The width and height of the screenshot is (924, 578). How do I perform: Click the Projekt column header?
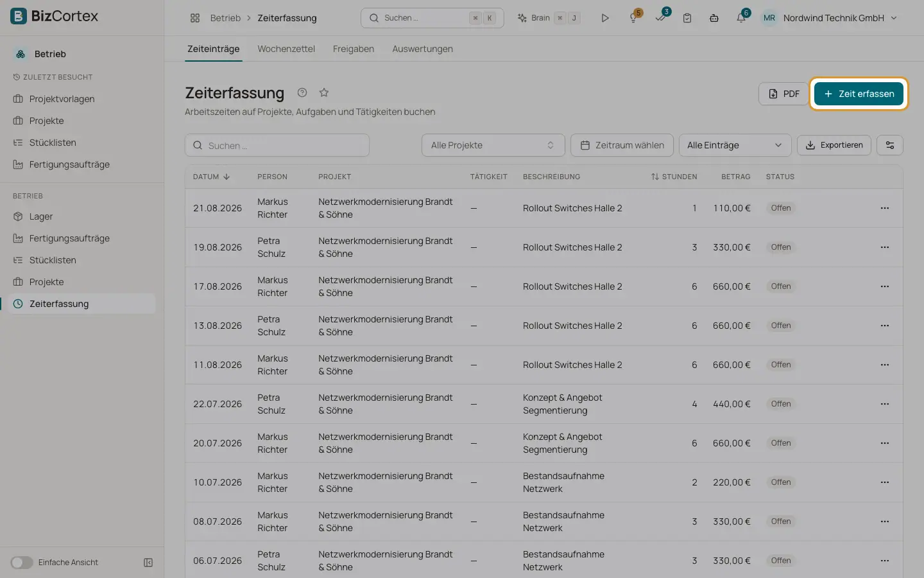(x=334, y=177)
